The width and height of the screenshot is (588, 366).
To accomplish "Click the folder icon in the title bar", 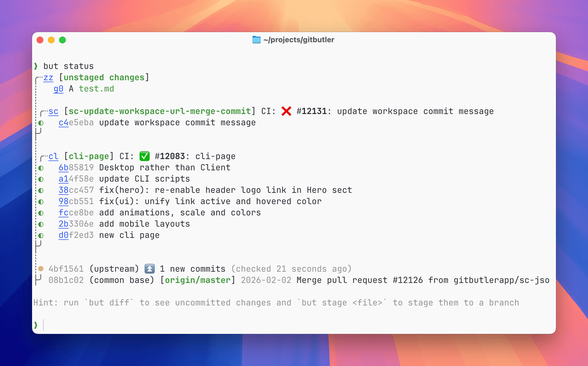I will point(256,40).
